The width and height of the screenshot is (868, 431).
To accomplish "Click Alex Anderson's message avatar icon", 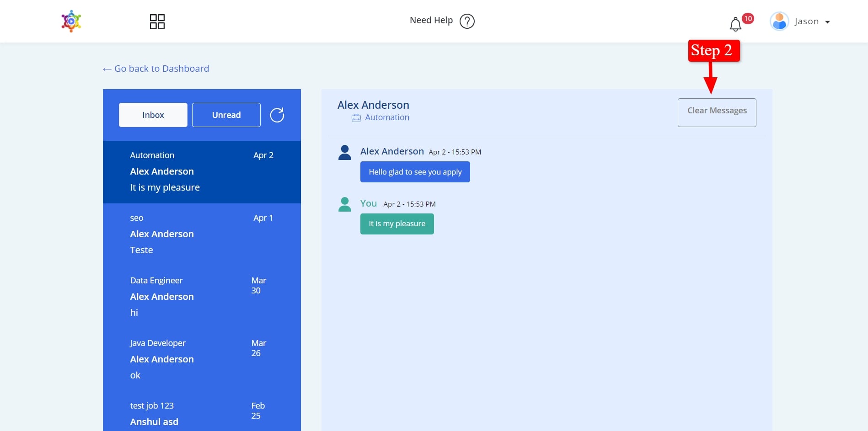I will click(345, 153).
